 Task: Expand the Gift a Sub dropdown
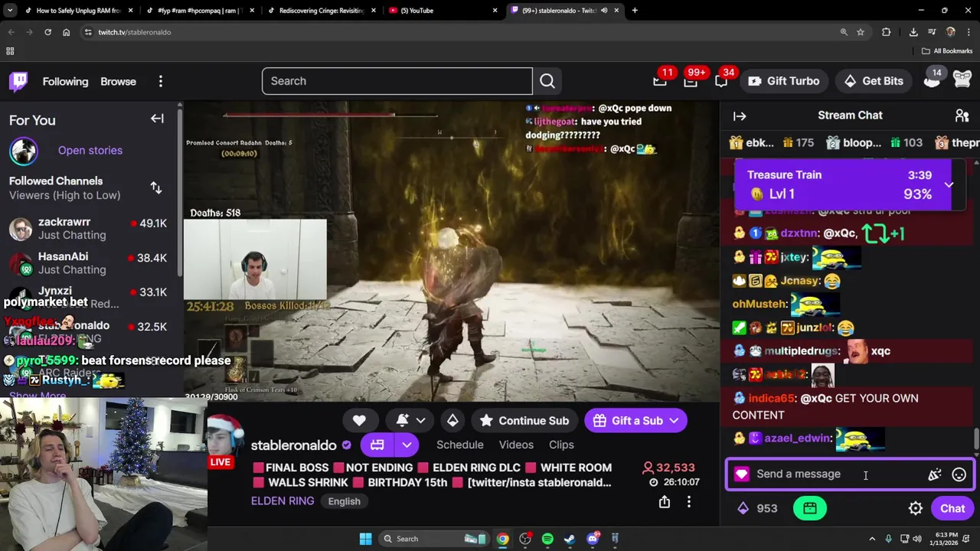point(674,420)
